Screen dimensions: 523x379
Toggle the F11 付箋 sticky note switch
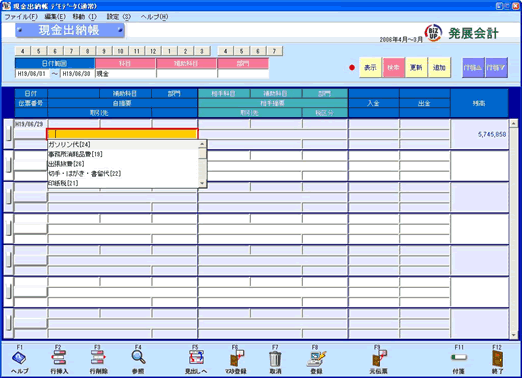[x=459, y=357]
